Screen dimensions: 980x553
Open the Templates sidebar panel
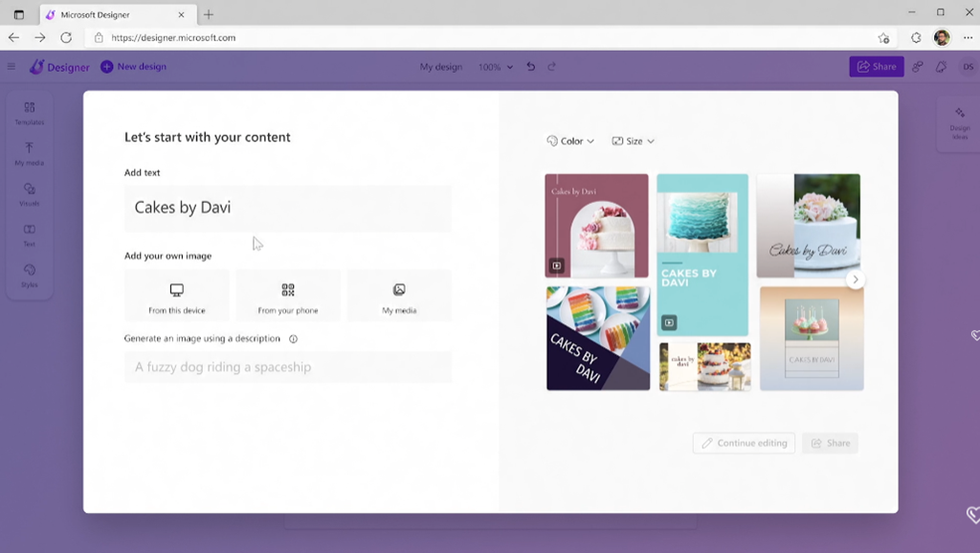tap(30, 114)
